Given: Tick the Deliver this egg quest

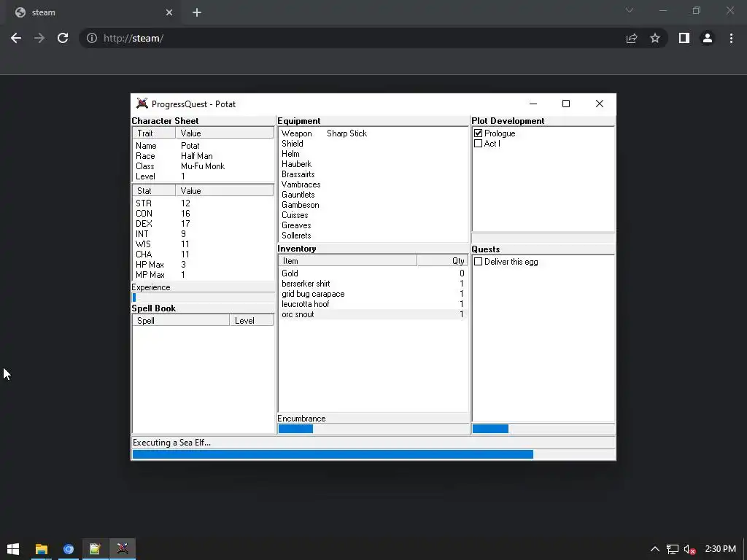Looking at the screenshot, I should [479, 262].
